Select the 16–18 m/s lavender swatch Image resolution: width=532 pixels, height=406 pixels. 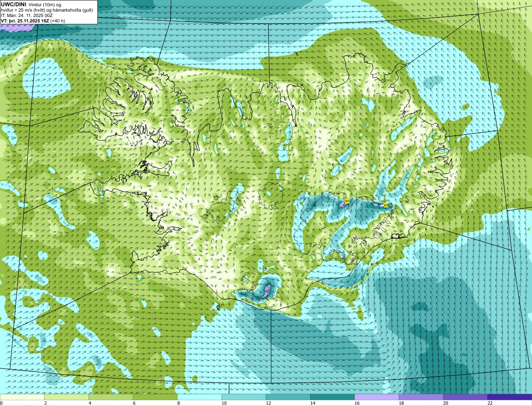click(377, 397)
